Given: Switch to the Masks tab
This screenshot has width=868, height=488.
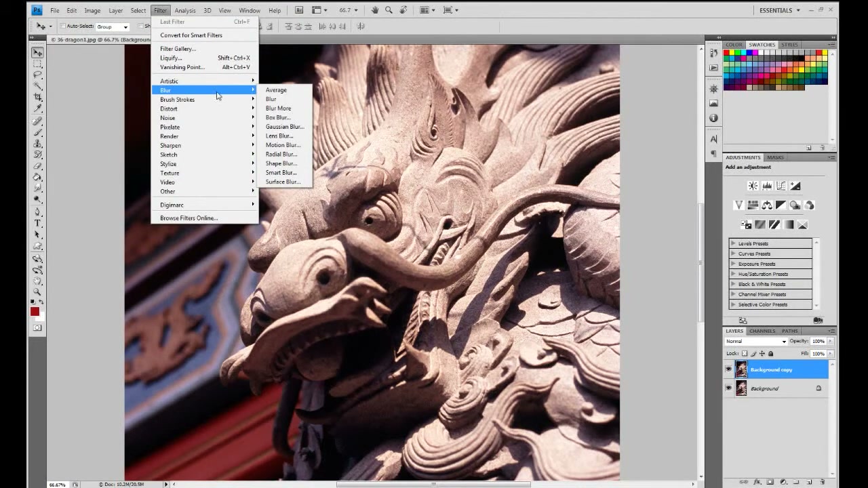Looking at the screenshot, I should click(x=775, y=157).
